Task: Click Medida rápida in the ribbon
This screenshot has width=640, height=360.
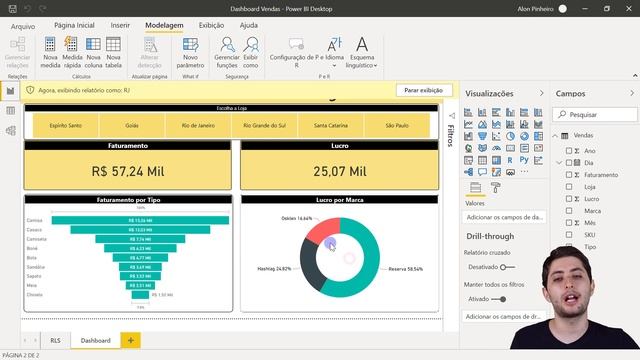Action: pos(72,52)
